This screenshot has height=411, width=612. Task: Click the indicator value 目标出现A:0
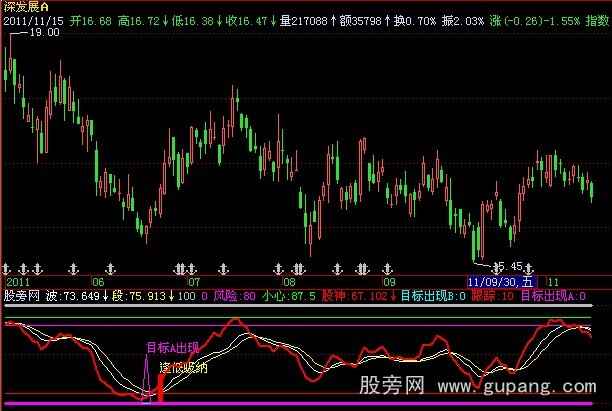click(553, 296)
